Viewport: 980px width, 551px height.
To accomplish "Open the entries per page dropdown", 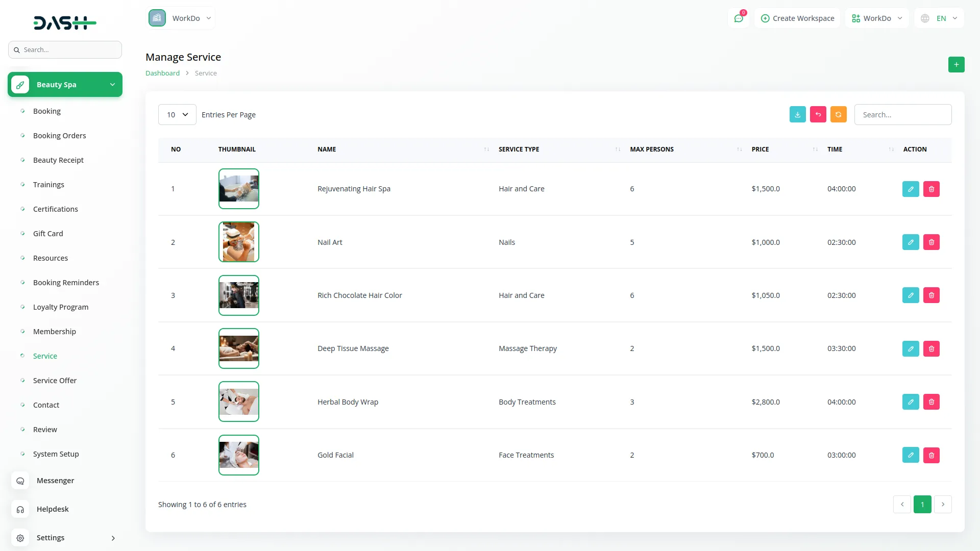I will click(177, 115).
